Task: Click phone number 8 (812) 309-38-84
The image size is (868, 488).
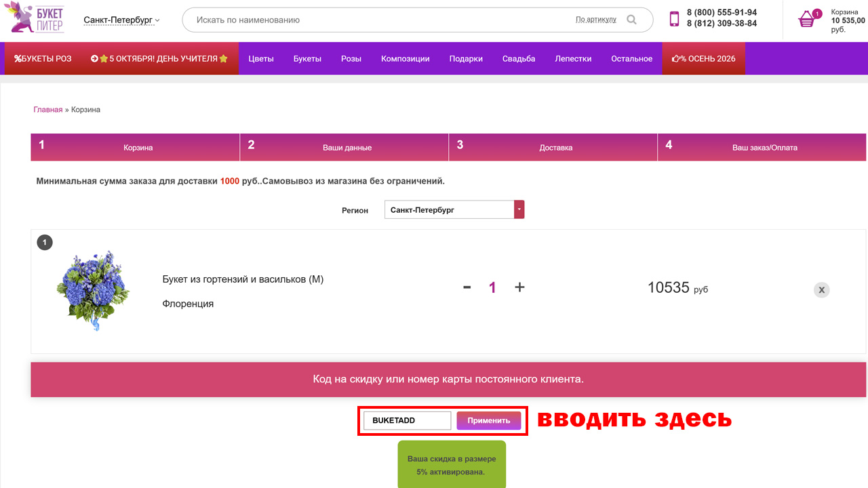Action: coord(722,24)
